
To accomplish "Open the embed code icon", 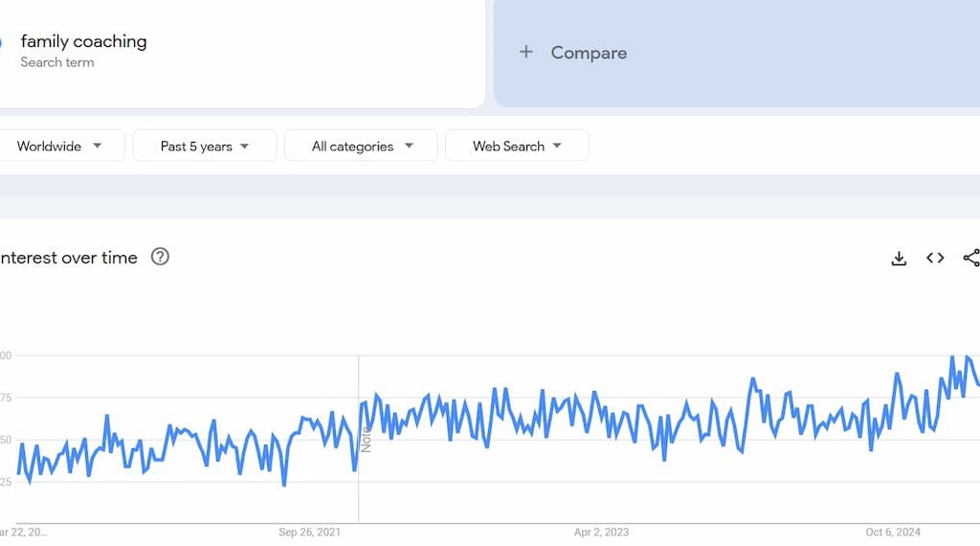I will [x=935, y=258].
